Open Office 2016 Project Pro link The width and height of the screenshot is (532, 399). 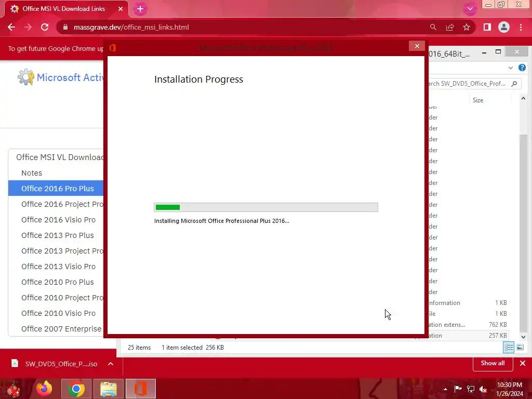tap(62, 204)
